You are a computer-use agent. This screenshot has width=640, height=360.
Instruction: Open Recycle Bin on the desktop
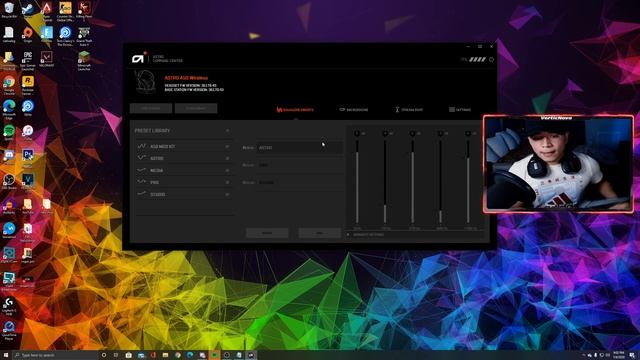[9, 10]
